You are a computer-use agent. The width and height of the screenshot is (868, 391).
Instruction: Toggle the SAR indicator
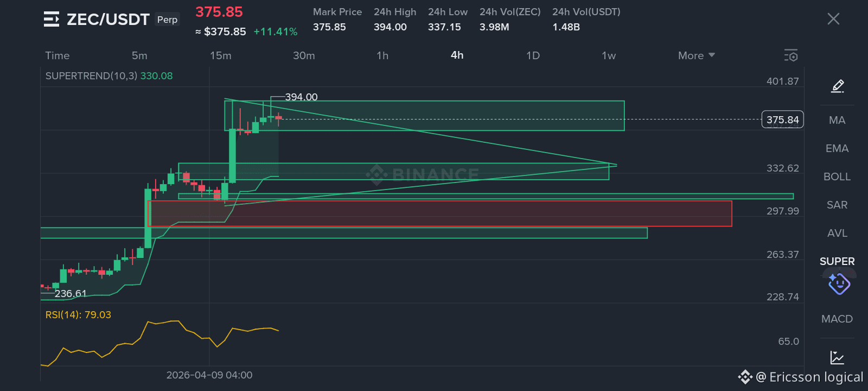tap(837, 205)
